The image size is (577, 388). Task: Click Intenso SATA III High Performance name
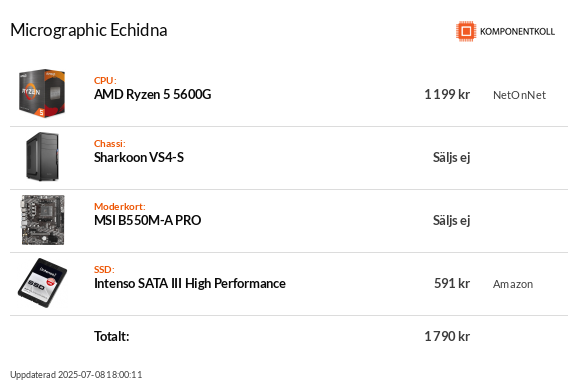click(190, 283)
